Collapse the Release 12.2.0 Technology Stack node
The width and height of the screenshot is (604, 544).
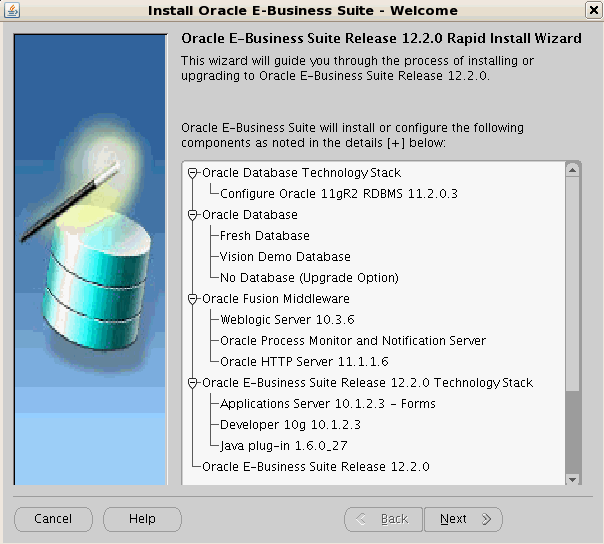[x=193, y=383]
